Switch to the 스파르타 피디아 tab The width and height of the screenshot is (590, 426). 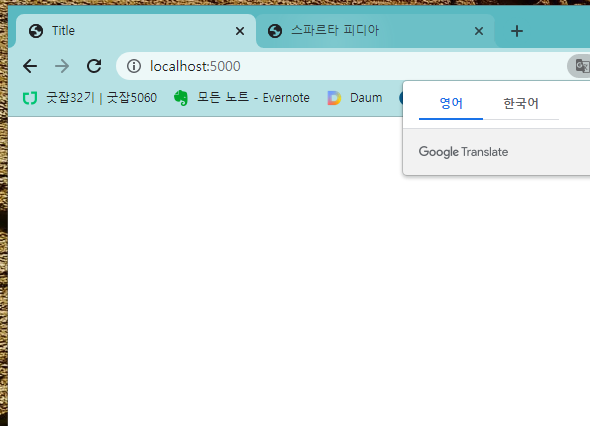tap(375, 31)
